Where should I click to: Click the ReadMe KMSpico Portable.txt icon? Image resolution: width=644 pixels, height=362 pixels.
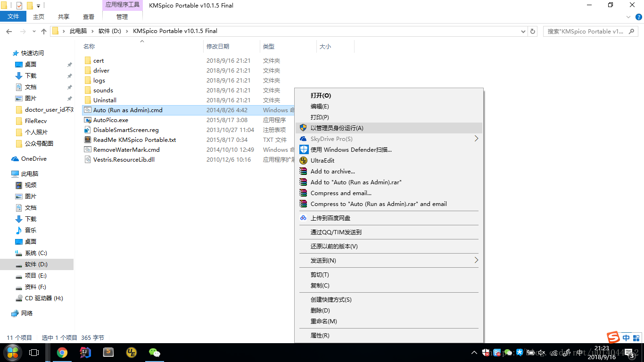point(87,140)
